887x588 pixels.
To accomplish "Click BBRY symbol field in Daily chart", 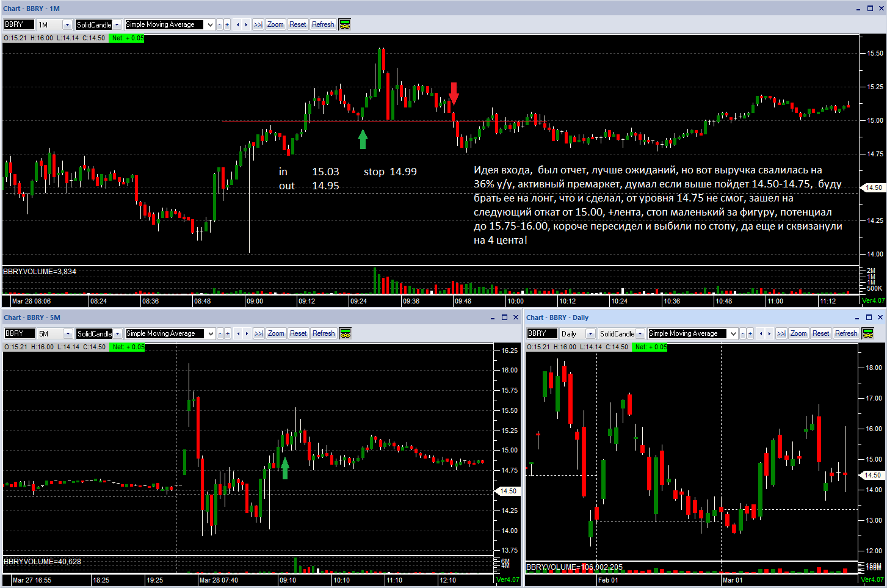I will [x=542, y=333].
